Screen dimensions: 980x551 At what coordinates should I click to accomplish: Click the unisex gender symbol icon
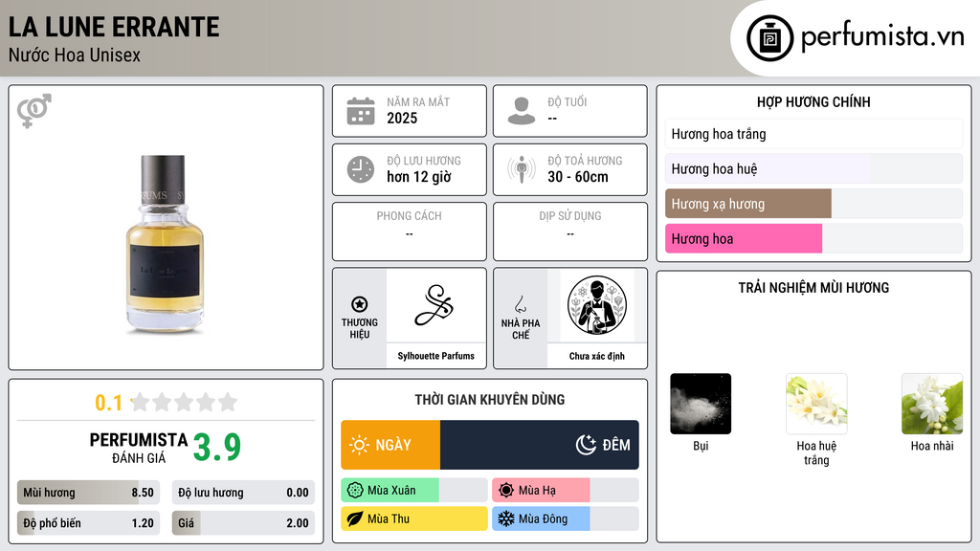pos(34,111)
